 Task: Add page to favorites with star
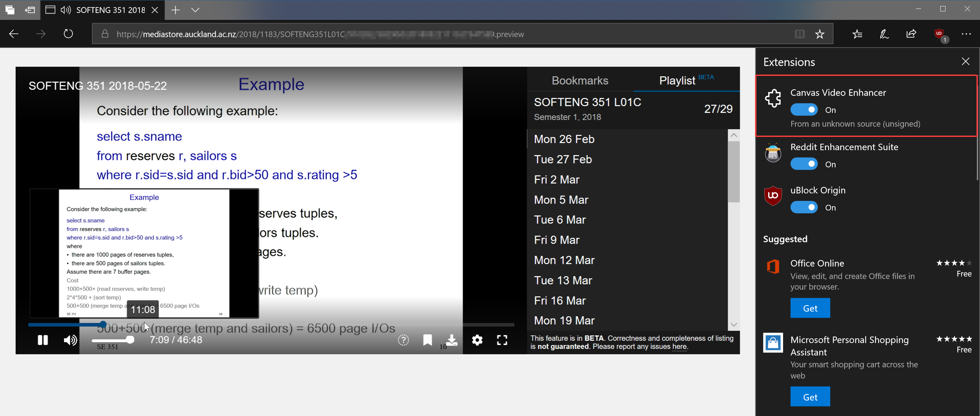pos(820,34)
